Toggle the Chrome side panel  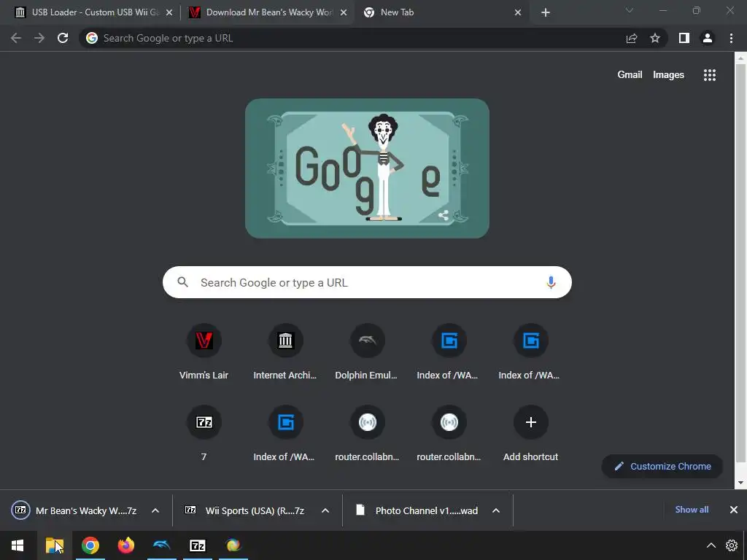pyautogui.click(x=684, y=38)
